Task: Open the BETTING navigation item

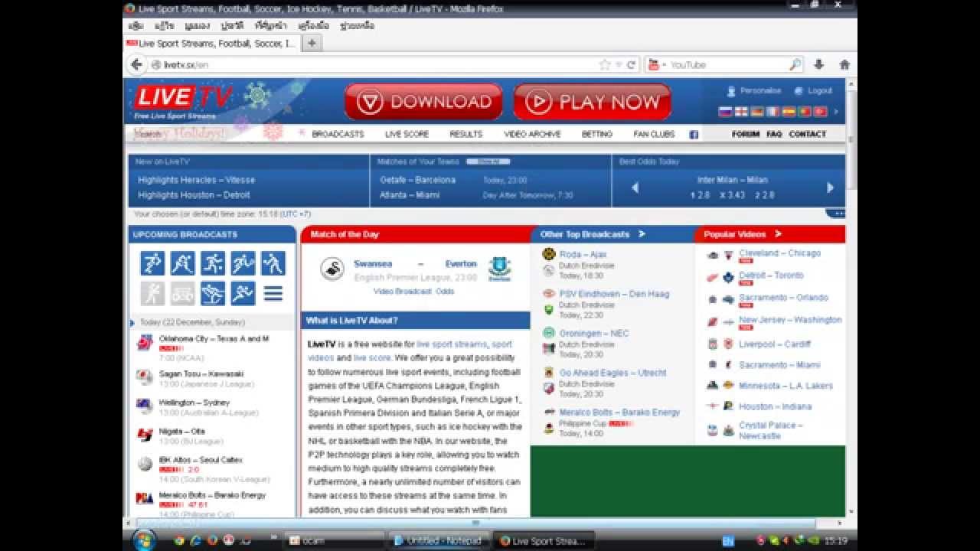Action: pos(597,135)
